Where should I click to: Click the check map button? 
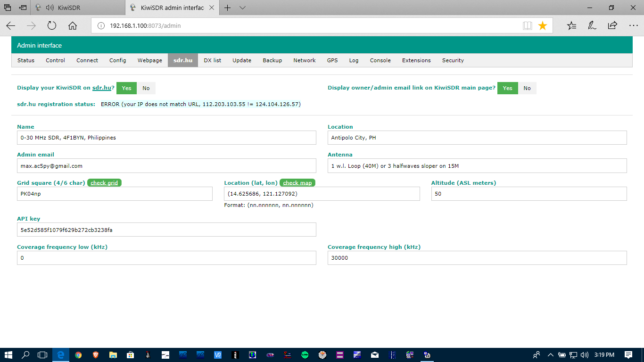(297, 183)
